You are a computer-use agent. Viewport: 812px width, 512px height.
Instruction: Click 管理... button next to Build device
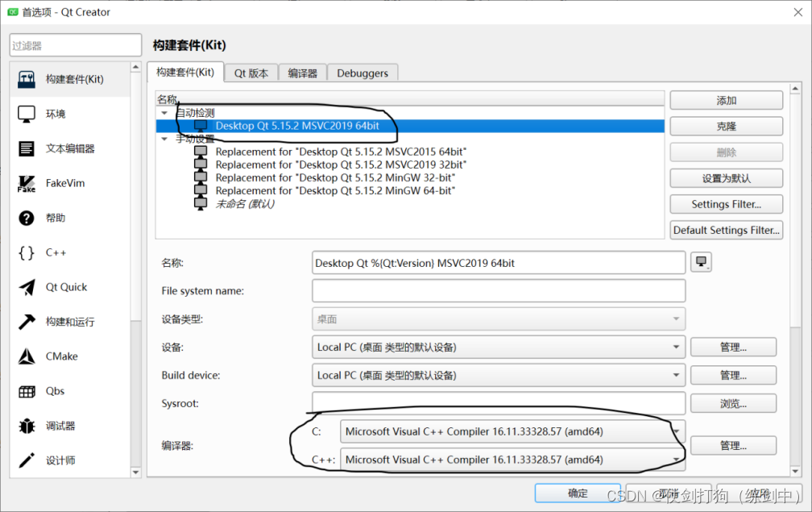pos(733,375)
